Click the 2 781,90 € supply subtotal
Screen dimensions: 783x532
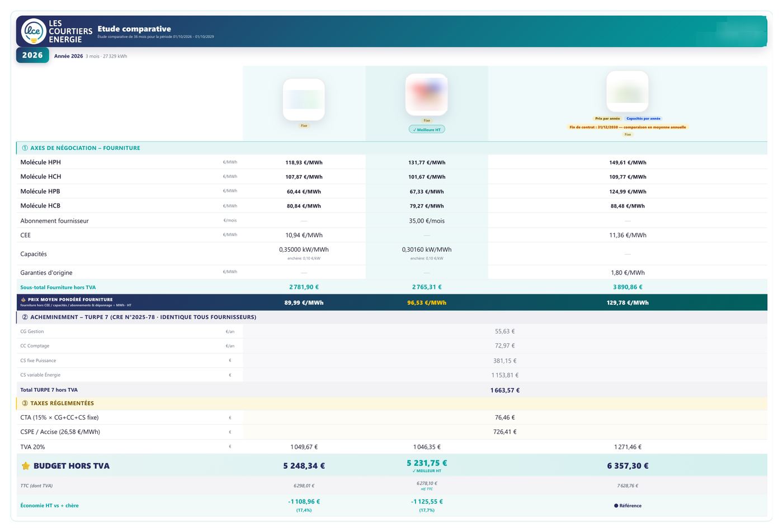(304, 287)
